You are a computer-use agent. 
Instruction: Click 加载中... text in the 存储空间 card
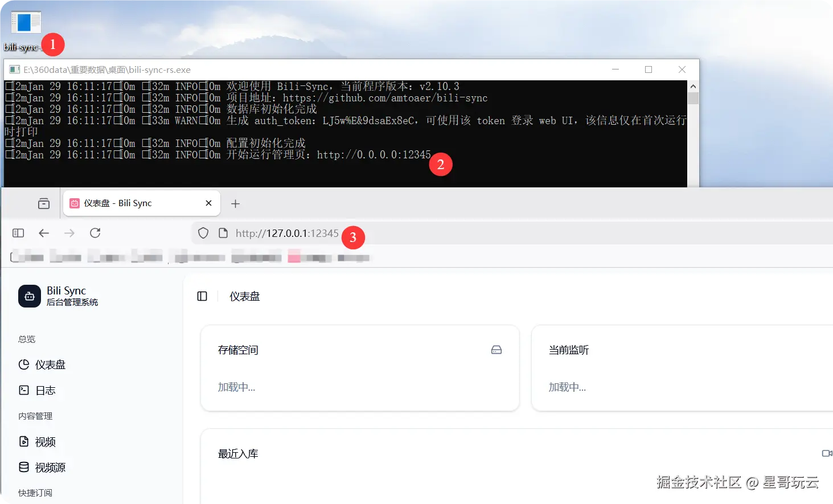[x=236, y=387]
